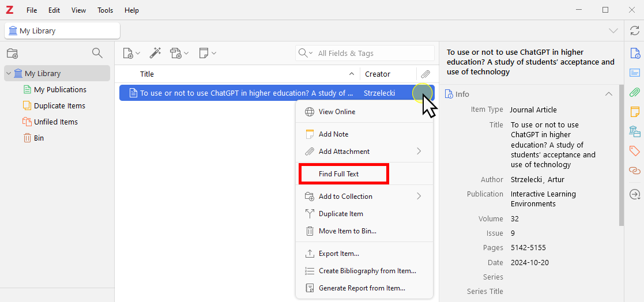The image size is (644, 302).
Task: Select the Duplicate Items folder
Action: coord(59,105)
